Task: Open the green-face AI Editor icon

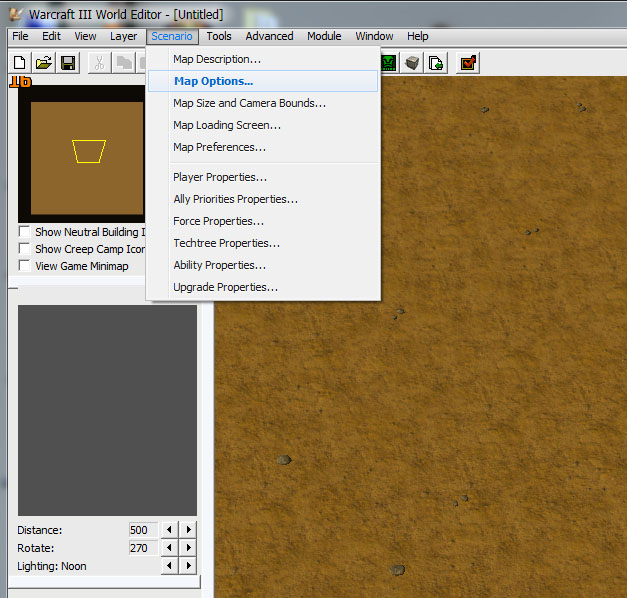Action: [x=389, y=63]
